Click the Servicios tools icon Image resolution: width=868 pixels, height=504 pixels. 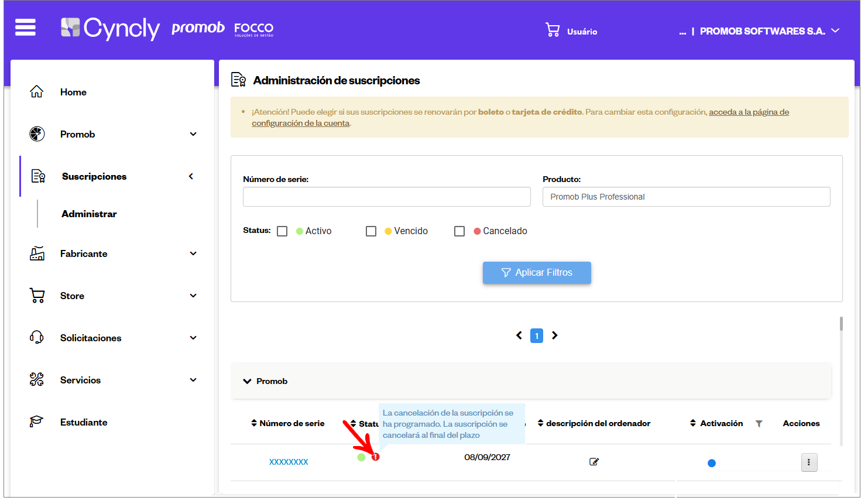37,380
